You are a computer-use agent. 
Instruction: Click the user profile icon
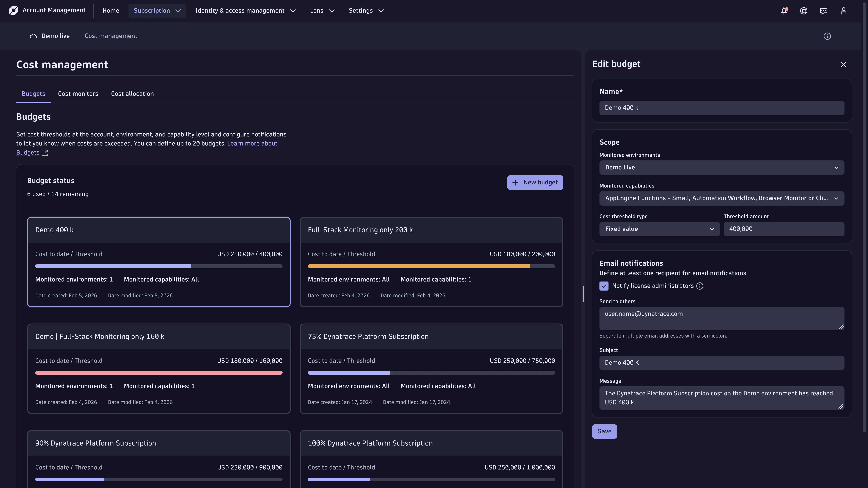[x=843, y=11]
